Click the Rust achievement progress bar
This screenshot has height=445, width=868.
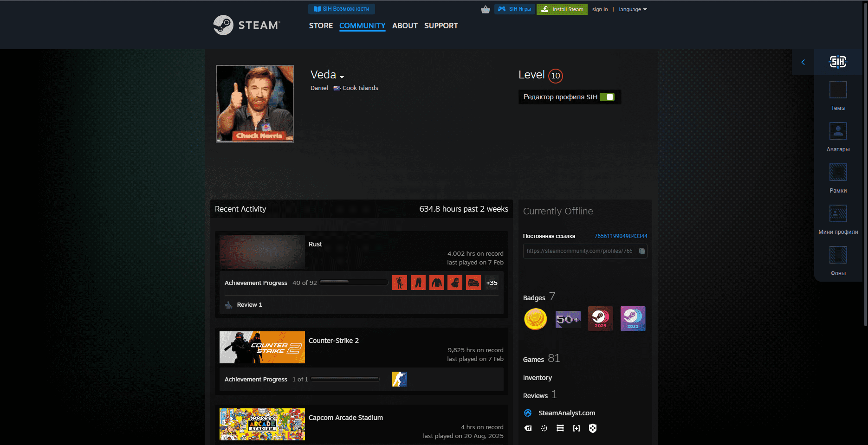(x=354, y=282)
